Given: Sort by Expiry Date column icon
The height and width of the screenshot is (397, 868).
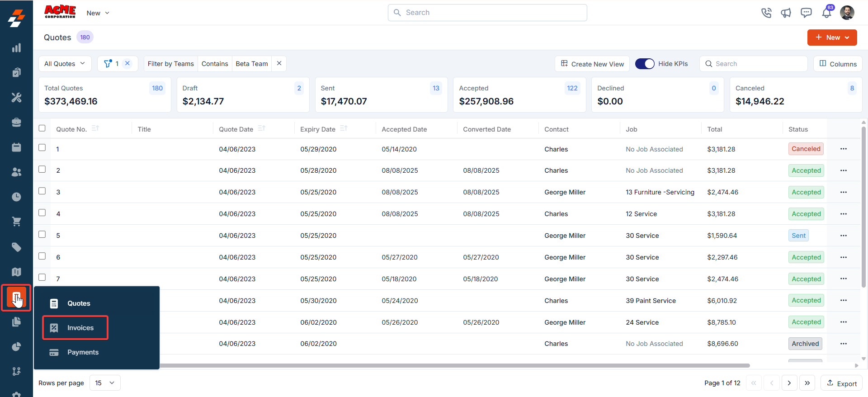Looking at the screenshot, I should (344, 128).
